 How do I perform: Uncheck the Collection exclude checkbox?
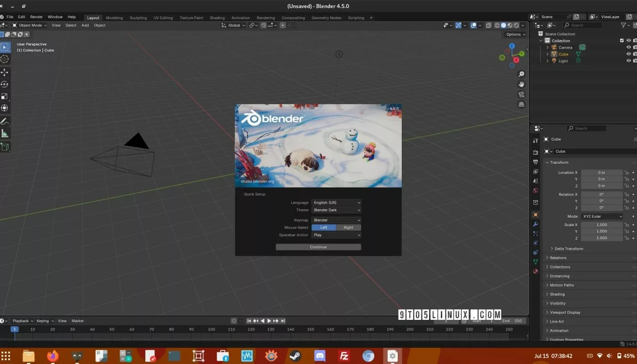pos(622,40)
